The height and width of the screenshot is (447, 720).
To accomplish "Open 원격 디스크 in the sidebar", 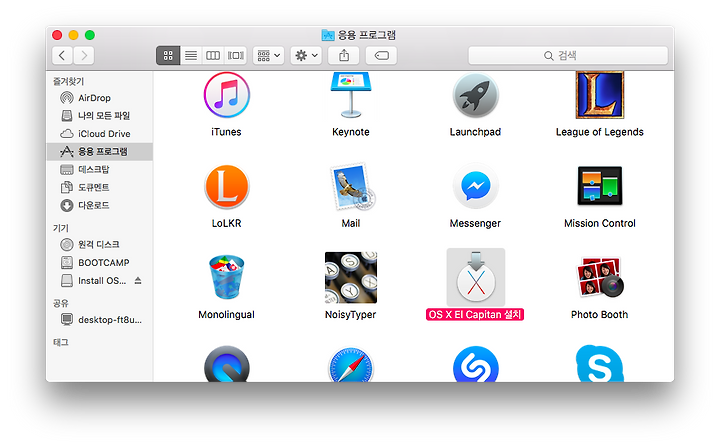I will click(99, 244).
